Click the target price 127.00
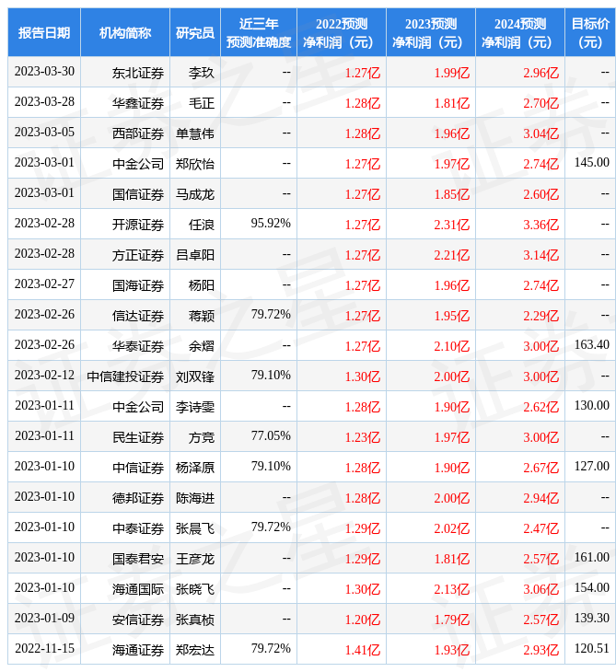Screen dimensions: 616x672 [591, 467]
